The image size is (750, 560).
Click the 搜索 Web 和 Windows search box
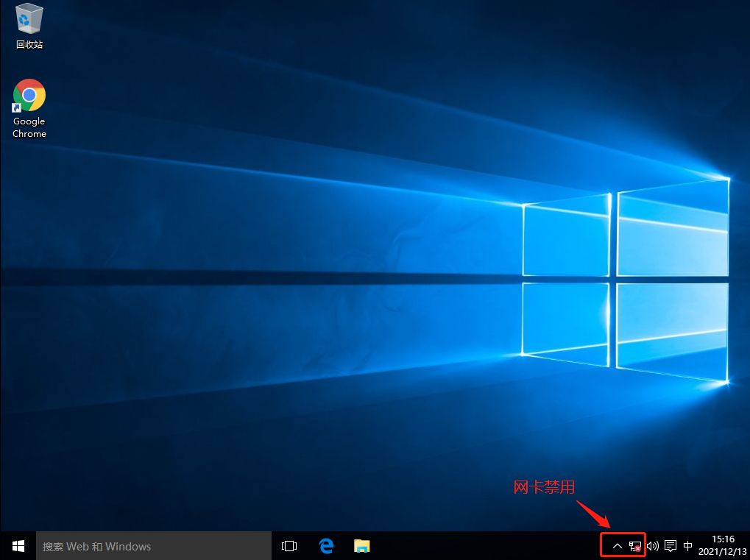154,546
